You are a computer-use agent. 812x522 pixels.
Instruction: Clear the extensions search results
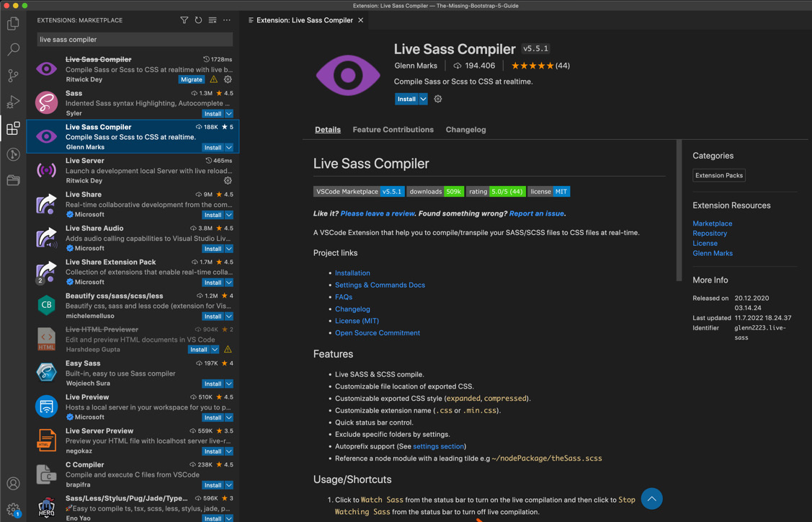[x=213, y=20]
